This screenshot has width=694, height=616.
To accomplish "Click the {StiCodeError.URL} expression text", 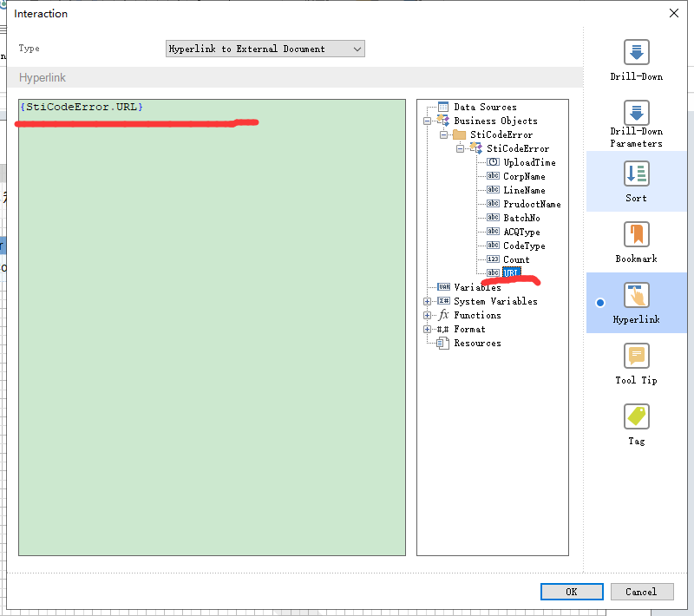I will (x=82, y=107).
